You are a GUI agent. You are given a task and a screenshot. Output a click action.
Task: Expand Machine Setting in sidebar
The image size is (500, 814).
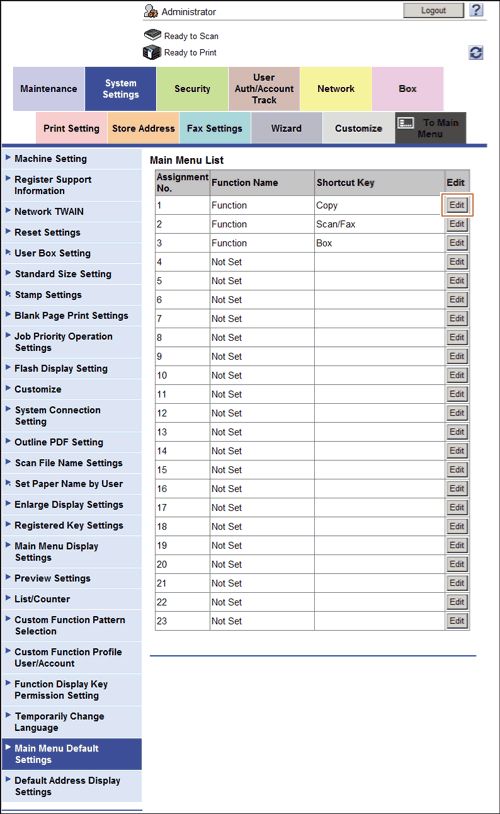(x=71, y=159)
